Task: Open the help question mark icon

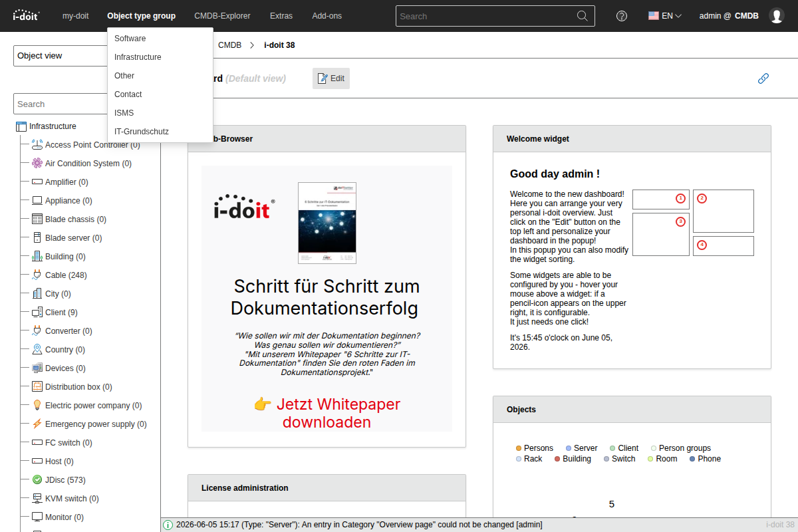Action: pos(622,16)
